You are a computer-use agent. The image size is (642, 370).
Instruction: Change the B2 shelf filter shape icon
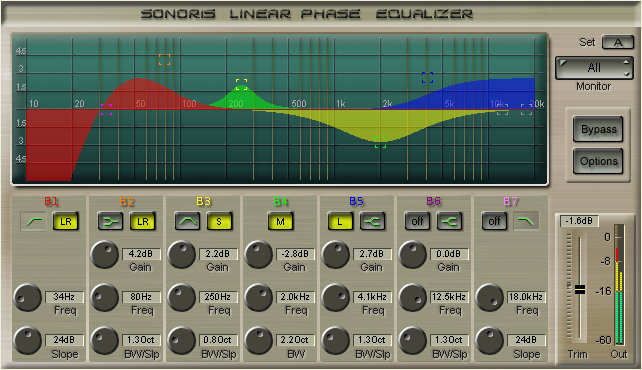111,222
